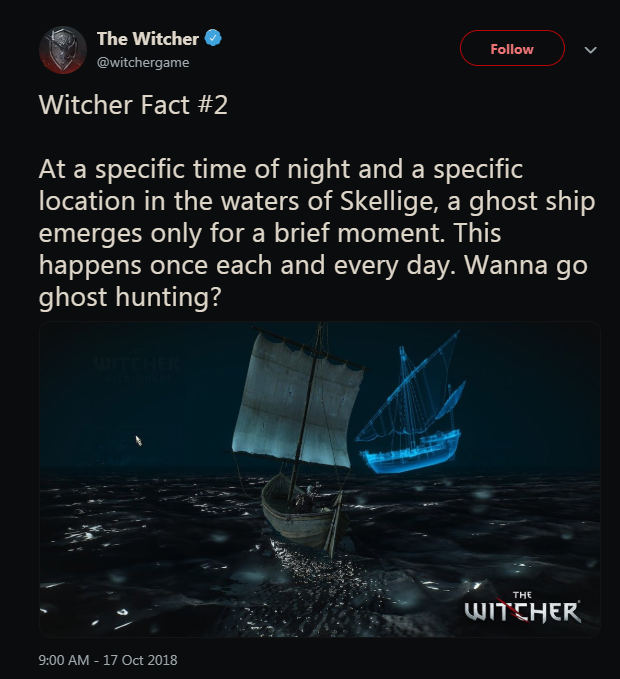
Task: Click the ghost hunting question text
Action: [x=130, y=298]
